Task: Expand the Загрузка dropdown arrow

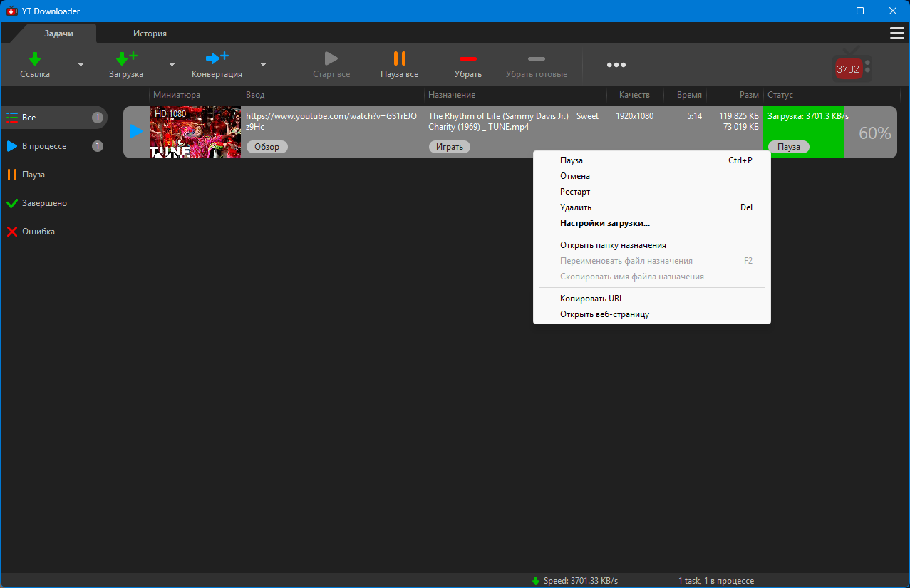Action: pyautogui.click(x=172, y=65)
